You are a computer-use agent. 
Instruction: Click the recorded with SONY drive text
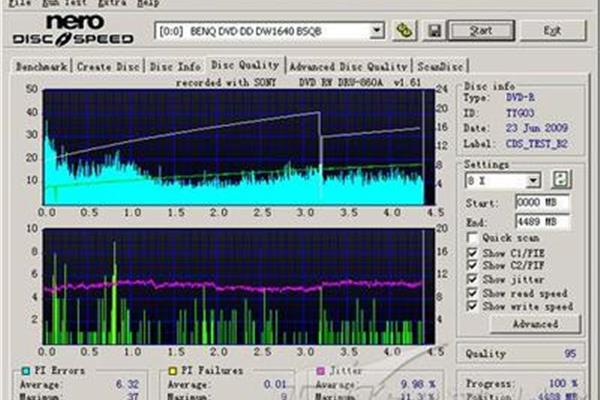coord(298,82)
